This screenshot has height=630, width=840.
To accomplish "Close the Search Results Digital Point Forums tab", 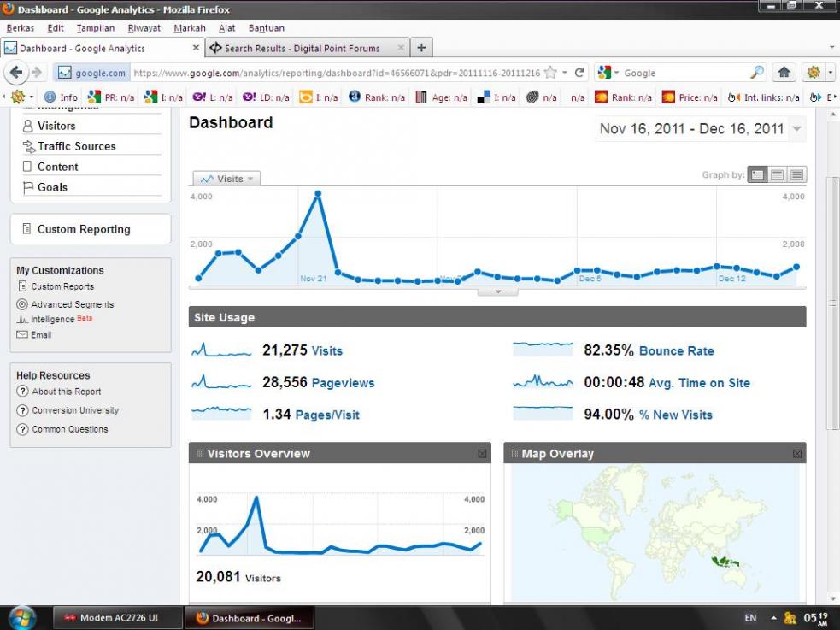I will (x=401, y=48).
